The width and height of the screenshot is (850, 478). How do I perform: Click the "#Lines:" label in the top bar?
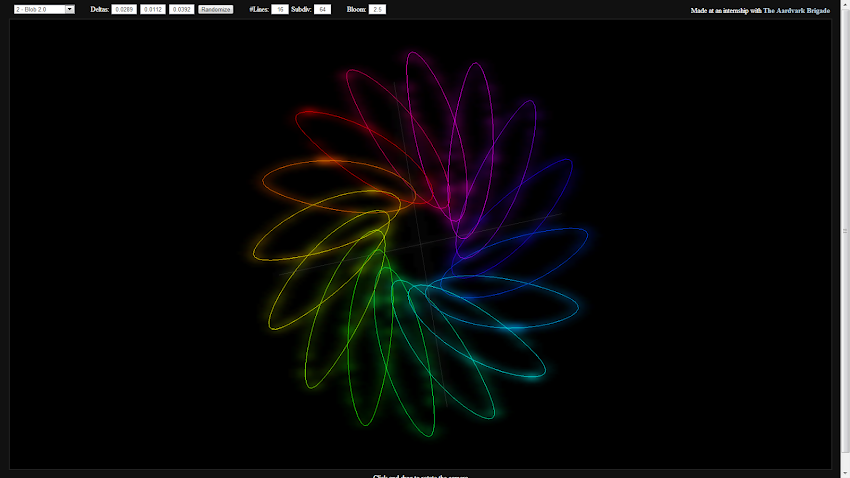click(258, 9)
